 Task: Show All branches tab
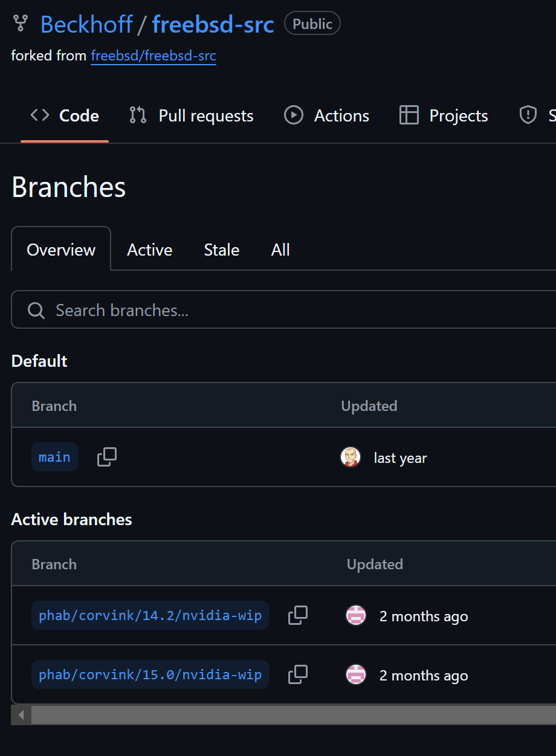tap(280, 250)
